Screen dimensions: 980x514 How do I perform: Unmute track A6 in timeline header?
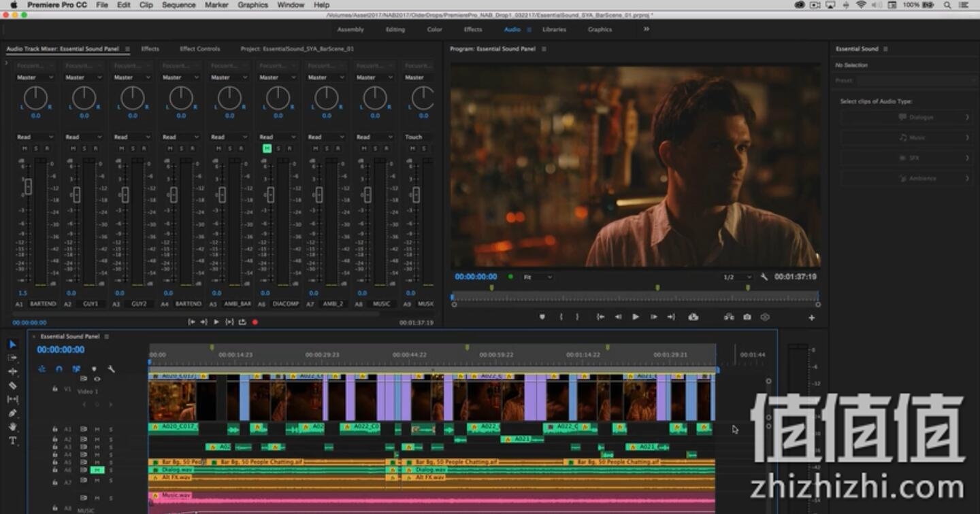click(97, 470)
